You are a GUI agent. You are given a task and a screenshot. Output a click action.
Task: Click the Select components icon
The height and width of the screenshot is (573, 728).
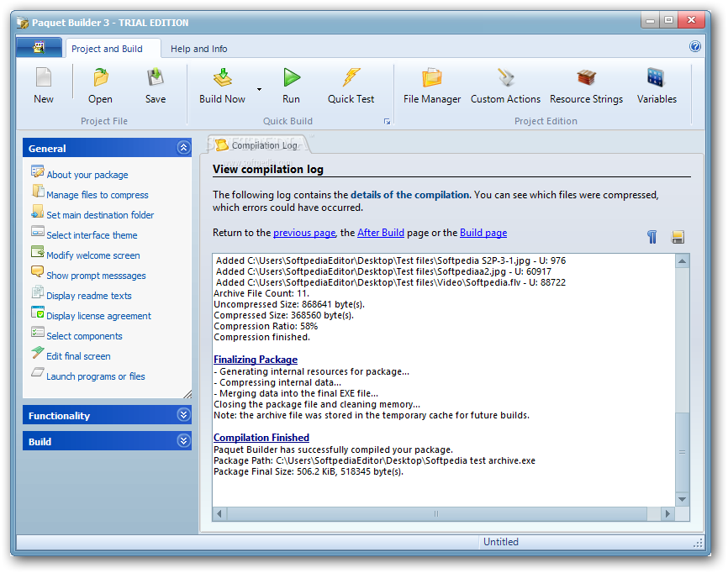[x=38, y=333]
